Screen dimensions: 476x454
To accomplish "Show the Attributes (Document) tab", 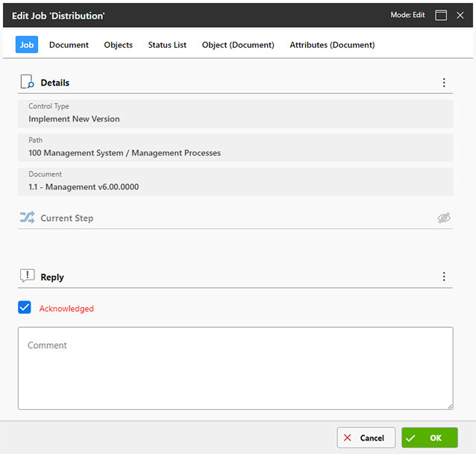I will pyautogui.click(x=332, y=45).
